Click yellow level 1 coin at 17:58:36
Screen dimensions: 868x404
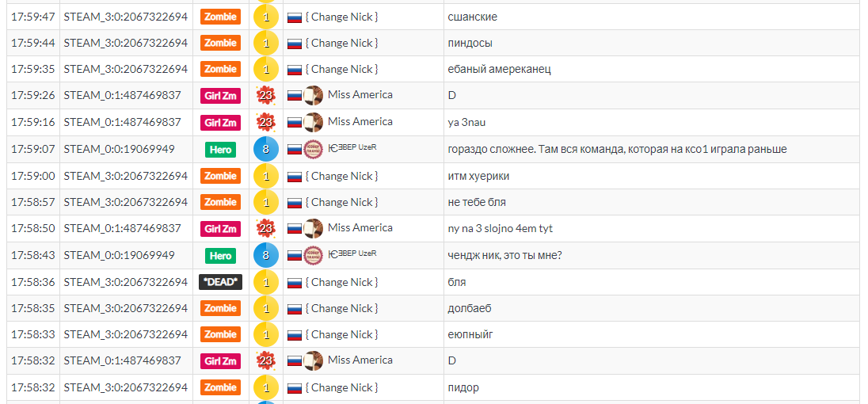click(x=266, y=282)
